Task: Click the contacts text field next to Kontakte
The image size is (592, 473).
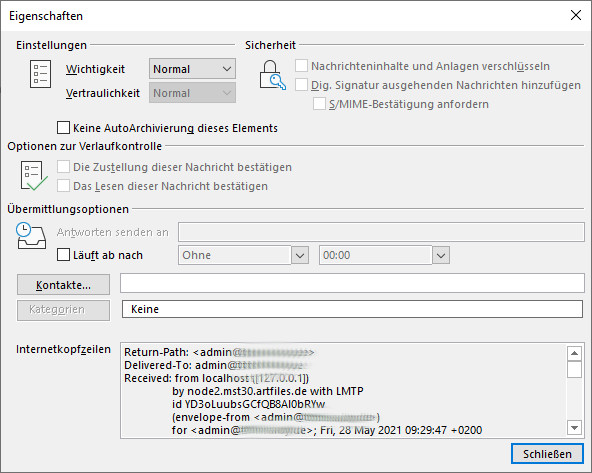Action: pos(352,283)
